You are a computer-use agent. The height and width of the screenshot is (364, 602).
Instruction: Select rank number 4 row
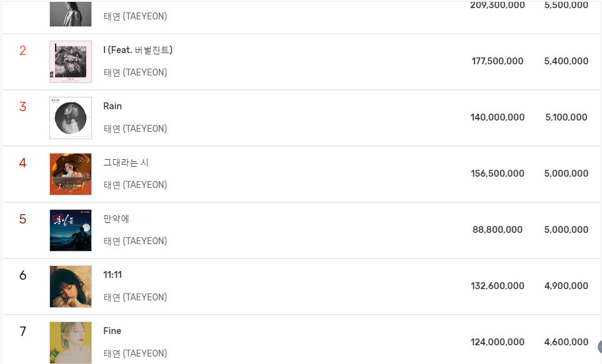[x=301, y=174]
